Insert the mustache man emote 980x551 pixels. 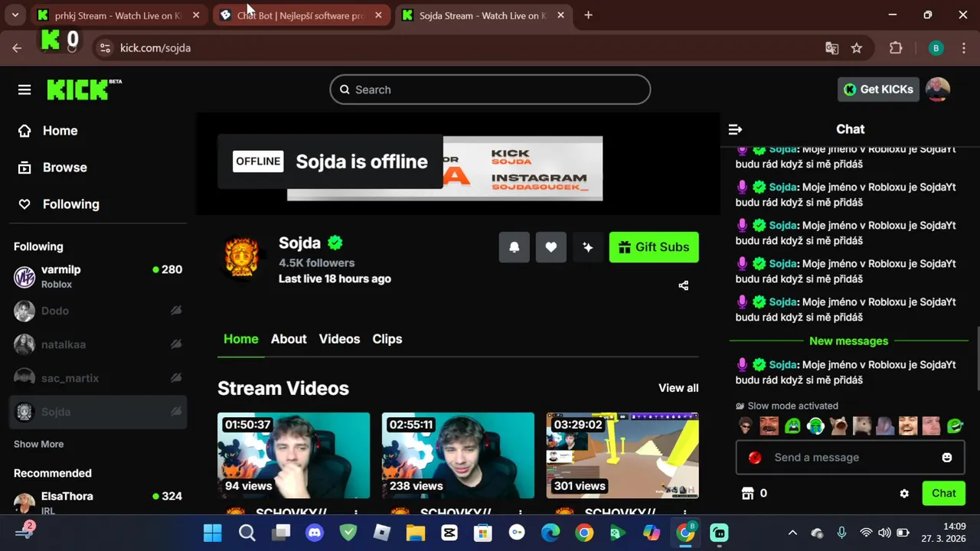[x=769, y=426]
